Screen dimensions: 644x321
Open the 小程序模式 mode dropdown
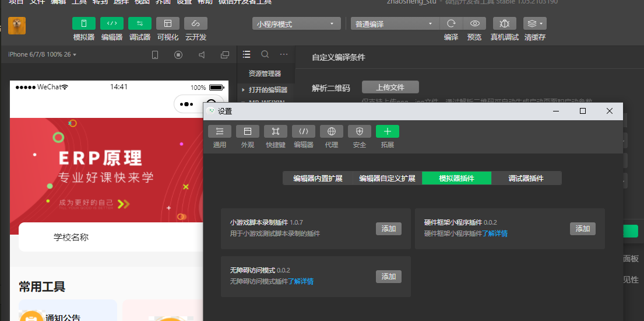point(297,24)
